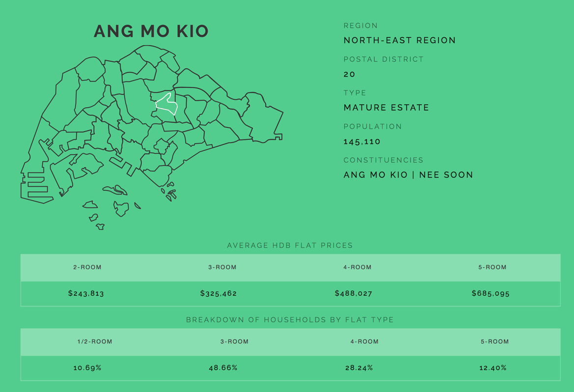The width and height of the screenshot is (574, 392).
Task: Click the population figure 145,110
Action: click(x=362, y=141)
